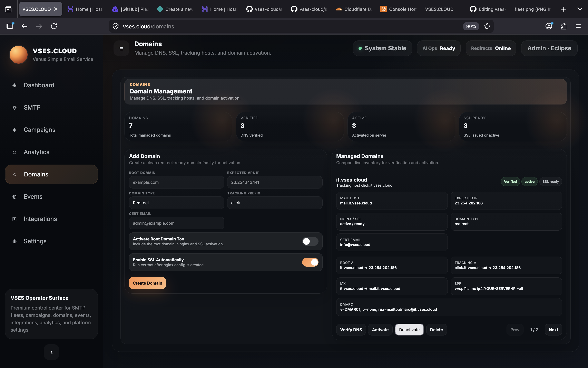This screenshot has height=368, width=588.
Task: Open the Dashboard sidebar item
Action: [51, 85]
